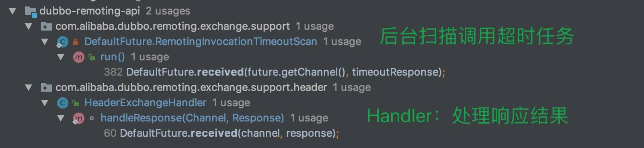The image size is (644, 148).
Task: Collapse the dubbo-remoting-api module node
Action: click(12, 11)
